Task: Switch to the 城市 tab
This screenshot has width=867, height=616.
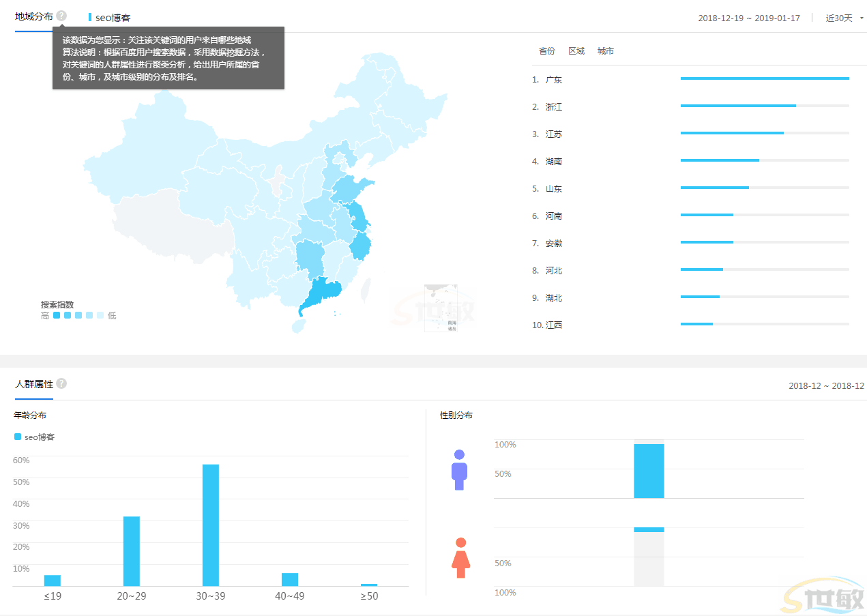Action: pyautogui.click(x=606, y=51)
